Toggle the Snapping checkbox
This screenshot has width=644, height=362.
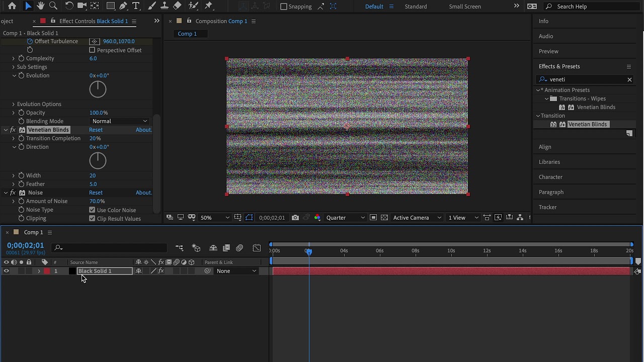point(284,7)
